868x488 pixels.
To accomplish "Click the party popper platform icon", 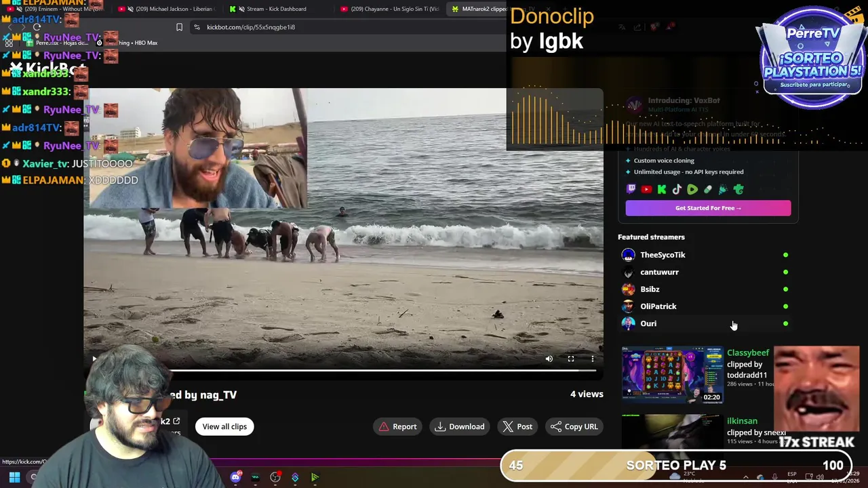I will (x=723, y=190).
